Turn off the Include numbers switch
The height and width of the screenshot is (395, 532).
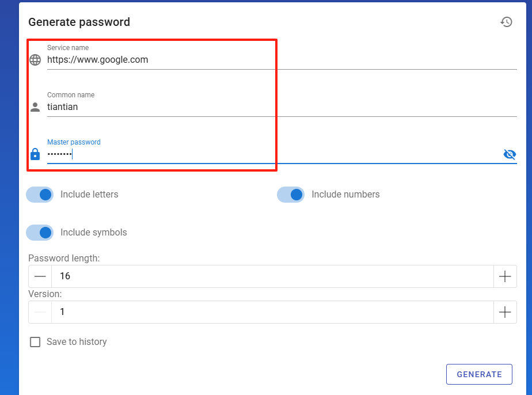point(291,195)
